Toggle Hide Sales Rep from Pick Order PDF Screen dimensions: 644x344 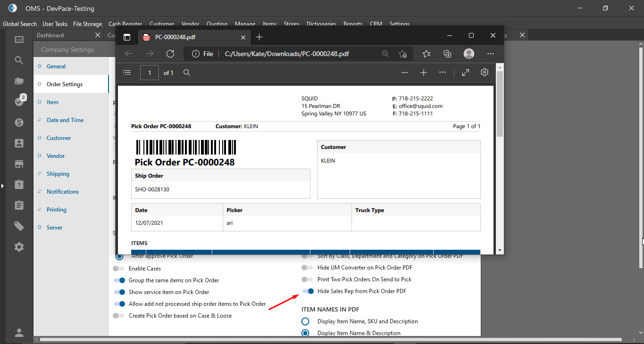coord(308,291)
